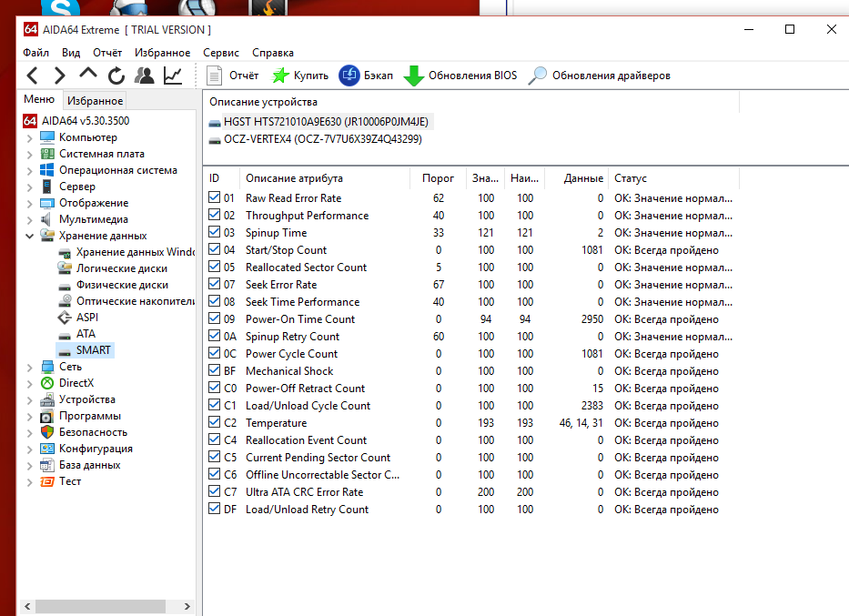The width and height of the screenshot is (849, 616).
Task: Expand the Сеть tree node
Action: (29, 367)
